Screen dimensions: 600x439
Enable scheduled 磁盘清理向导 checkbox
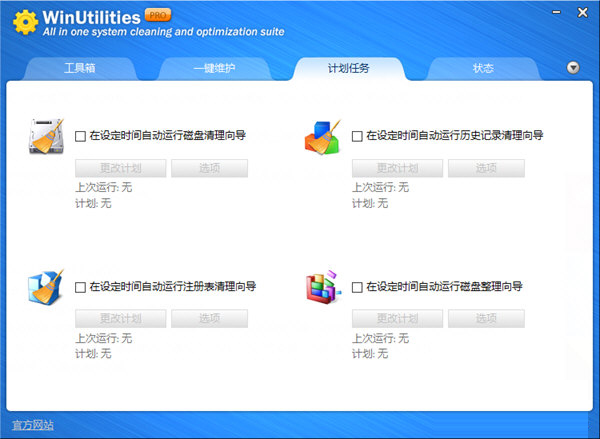pos(81,136)
